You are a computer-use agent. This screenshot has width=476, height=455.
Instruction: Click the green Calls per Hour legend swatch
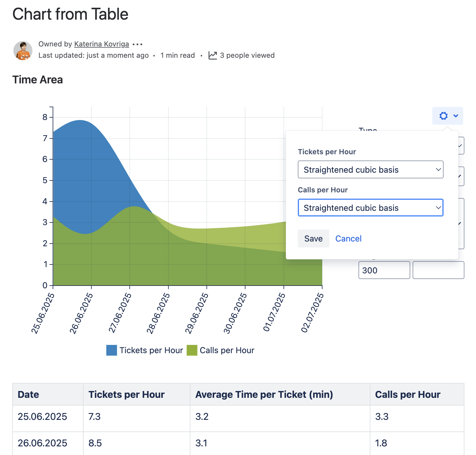pos(192,350)
